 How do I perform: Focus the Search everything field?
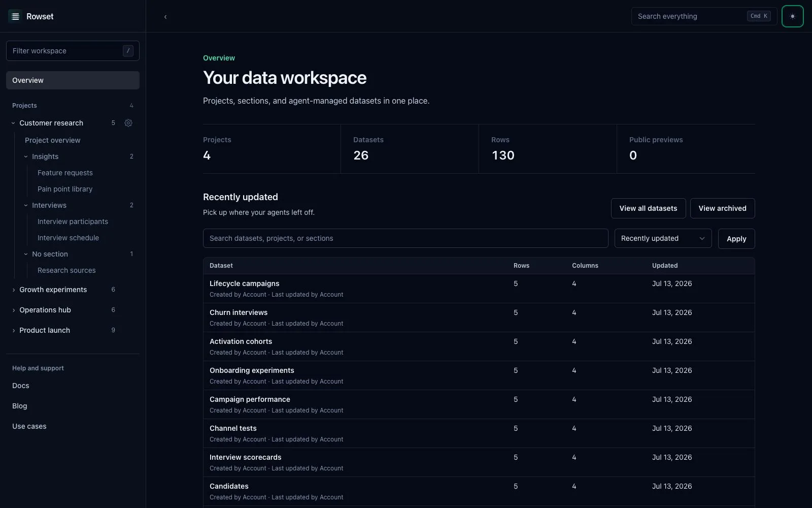(x=704, y=16)
